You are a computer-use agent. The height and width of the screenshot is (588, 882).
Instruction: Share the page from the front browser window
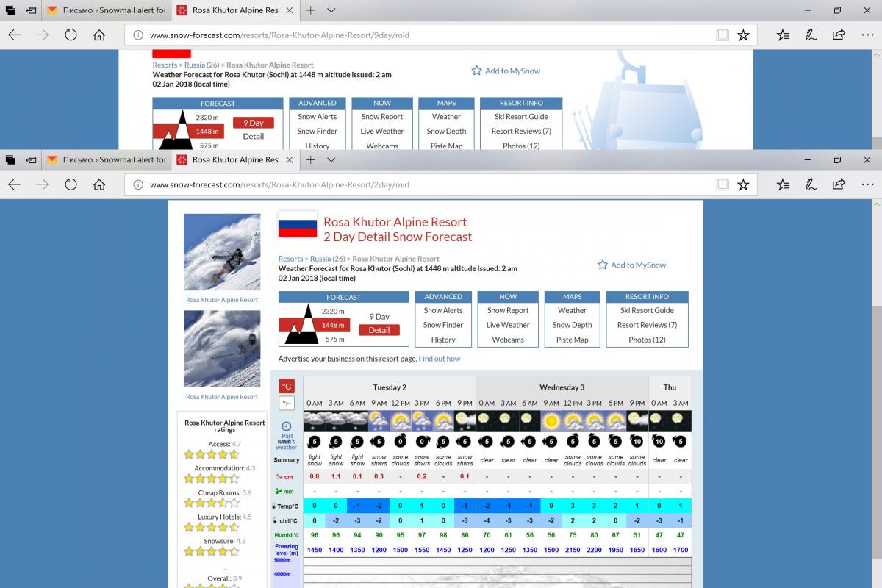(x=839, y=184)
